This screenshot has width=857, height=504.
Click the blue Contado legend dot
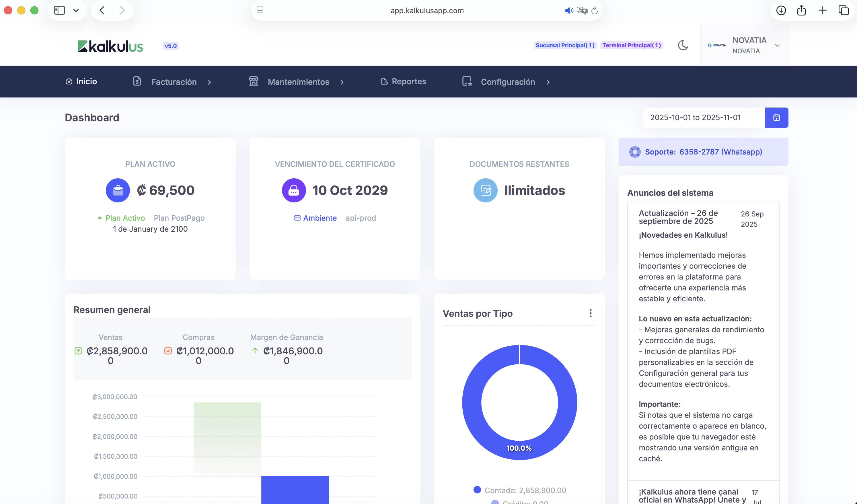coord(477,490)
